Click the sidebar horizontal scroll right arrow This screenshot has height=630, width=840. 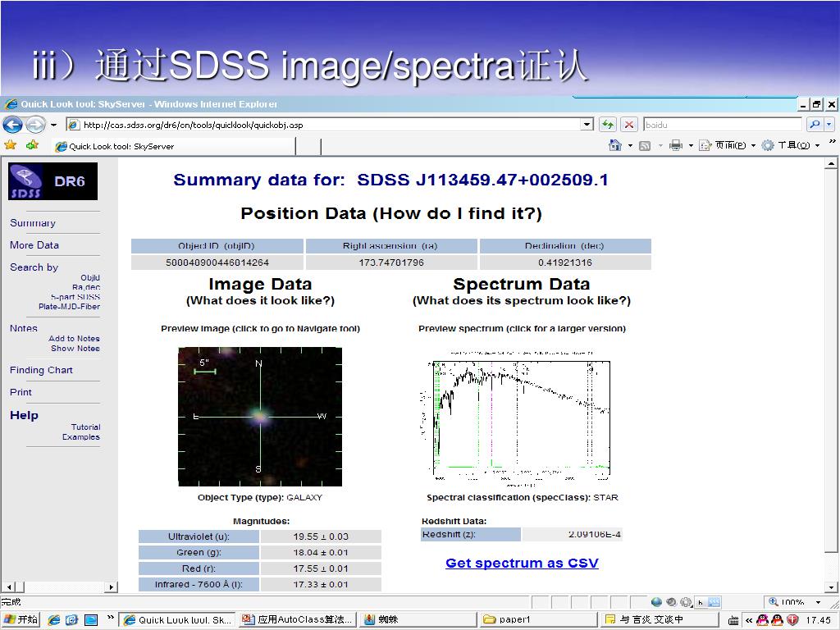(111, 587)
